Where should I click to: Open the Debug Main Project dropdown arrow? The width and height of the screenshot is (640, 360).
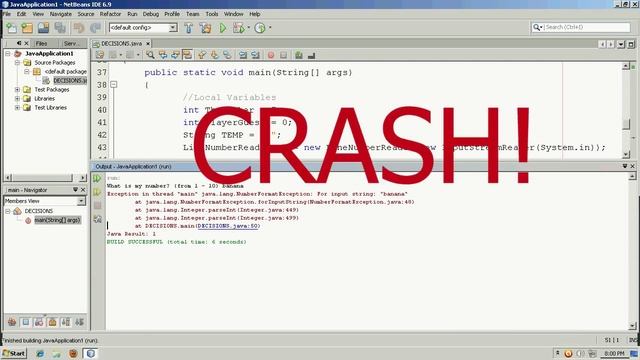[x=249, y=28]
